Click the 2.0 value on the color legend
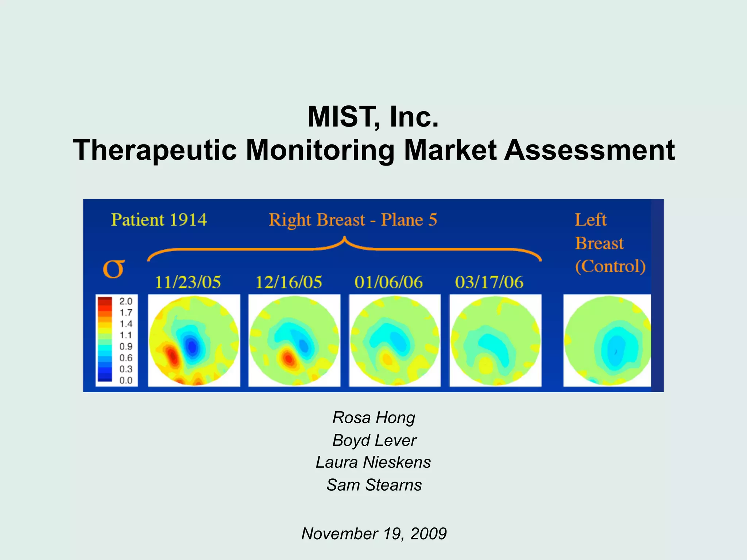This screenshot has height=560, width=747. pos(126,301)
